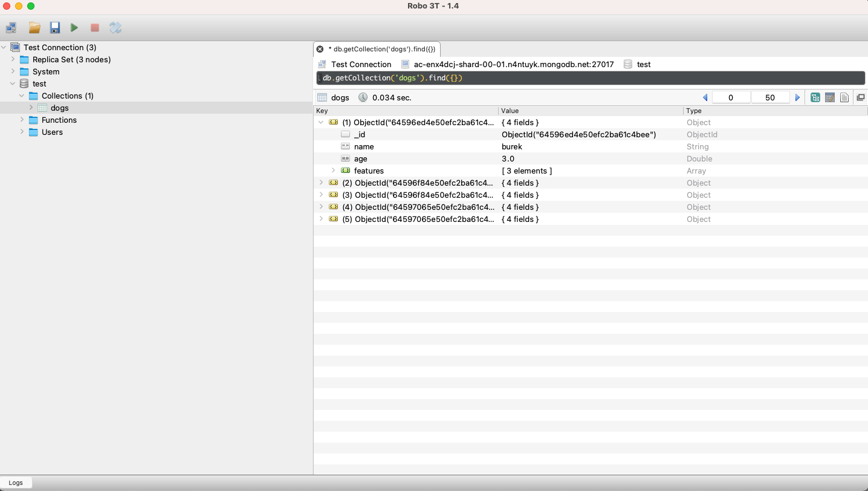Click the Save script floppy icon
Image resolution: width=868 pixels, height=491 pixels.
pos(55,28)
